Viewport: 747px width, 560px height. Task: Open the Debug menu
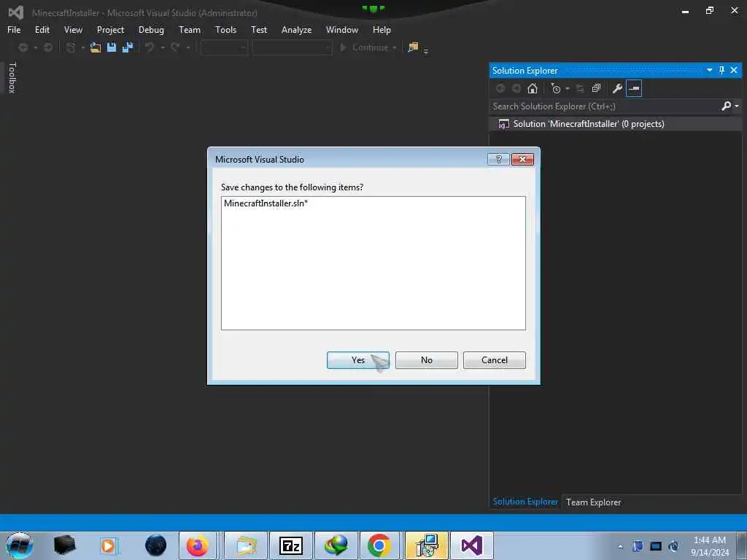151,29
